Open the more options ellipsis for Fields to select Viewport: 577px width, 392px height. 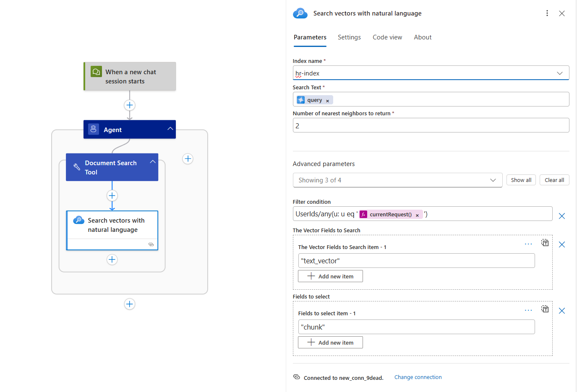(528, 310)
